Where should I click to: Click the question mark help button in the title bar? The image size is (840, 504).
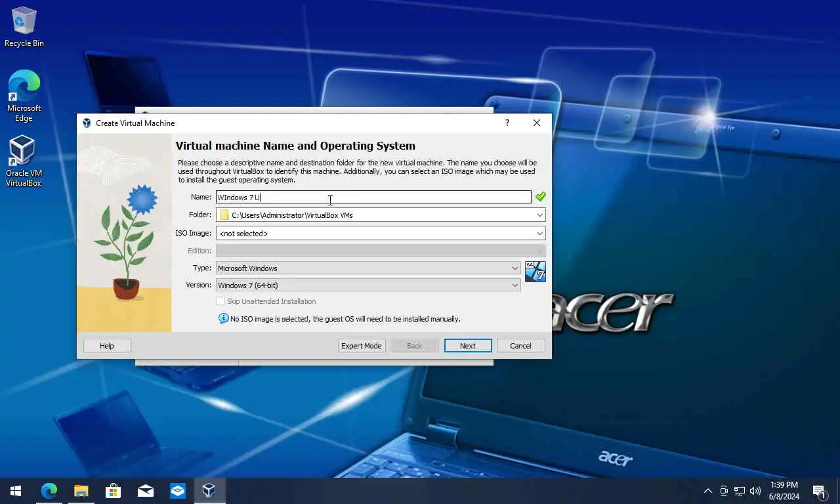[507, 123]
